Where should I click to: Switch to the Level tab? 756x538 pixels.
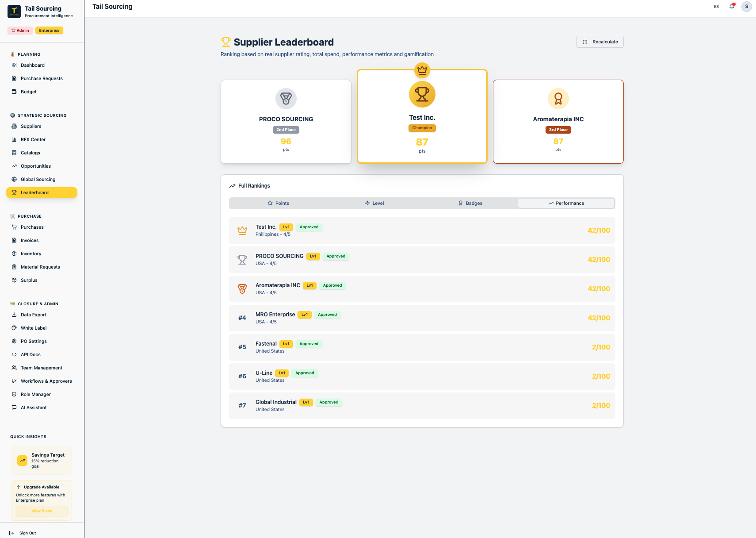(x=374, y=203)
